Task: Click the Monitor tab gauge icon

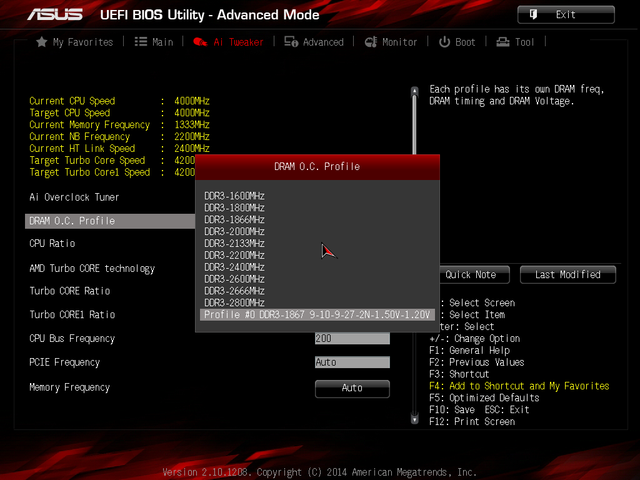Action: pos(371,42)
